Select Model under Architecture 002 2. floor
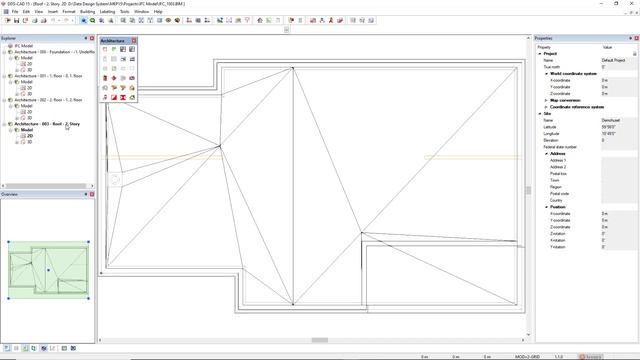Image resolution: width=640 pixels, height=360 pixels. tap(27, 106)
